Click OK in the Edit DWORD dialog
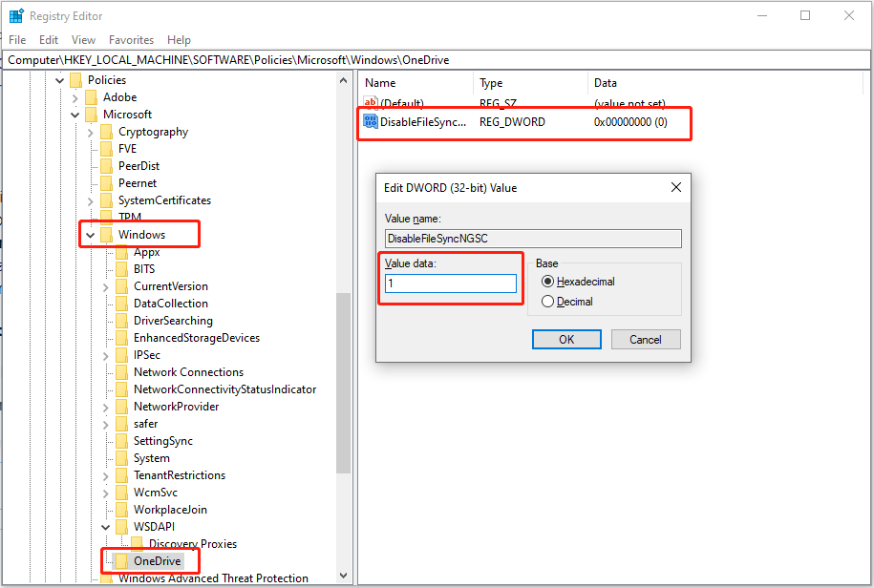 pos(566,339)
